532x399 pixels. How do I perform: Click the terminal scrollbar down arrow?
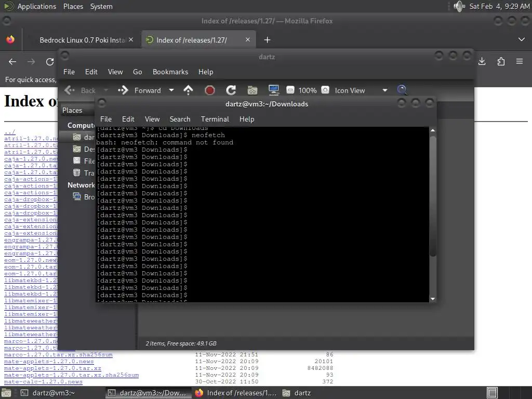coord(433,299)
